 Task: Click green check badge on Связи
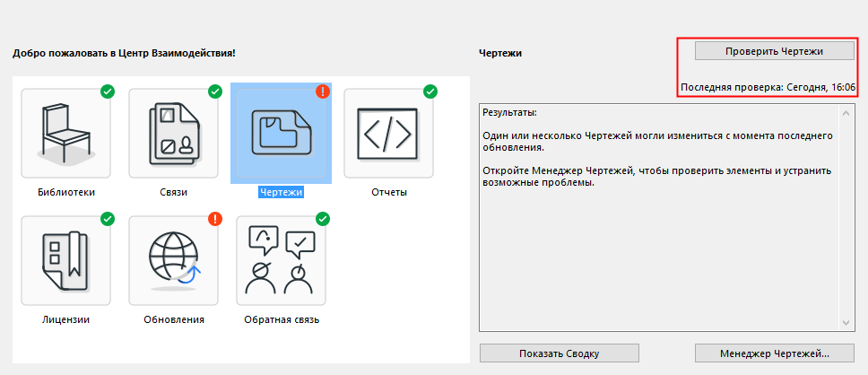(215, 92)
